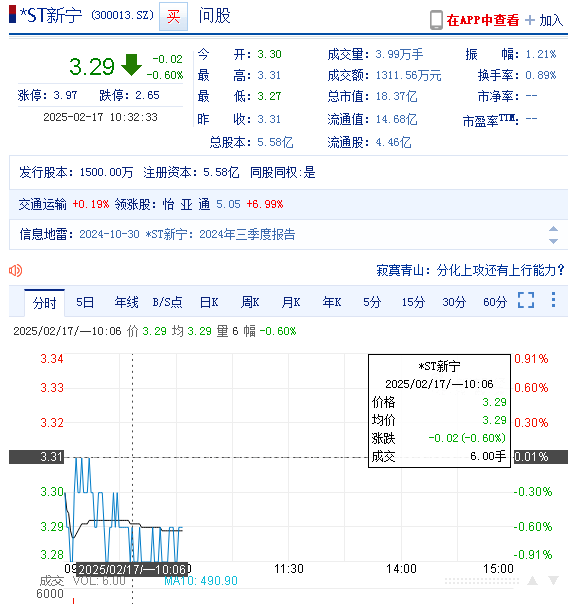Screen dimensions: 568x604
Task: Click the 成交额 value 1311.56万元
Action: pos(408,75)
